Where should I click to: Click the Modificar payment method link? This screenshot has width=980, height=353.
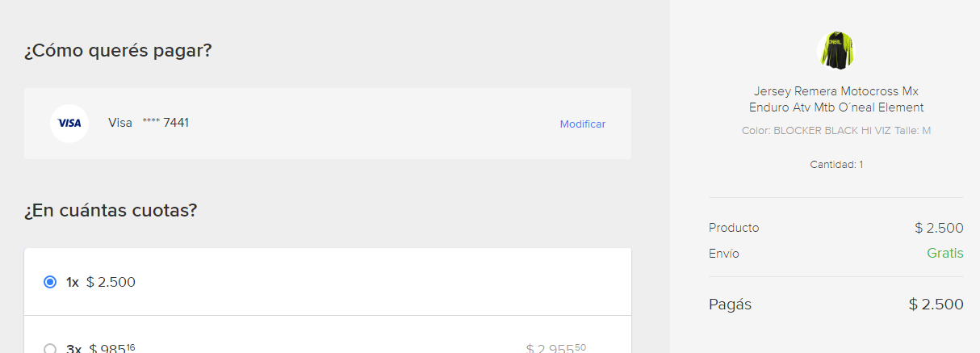582,124
